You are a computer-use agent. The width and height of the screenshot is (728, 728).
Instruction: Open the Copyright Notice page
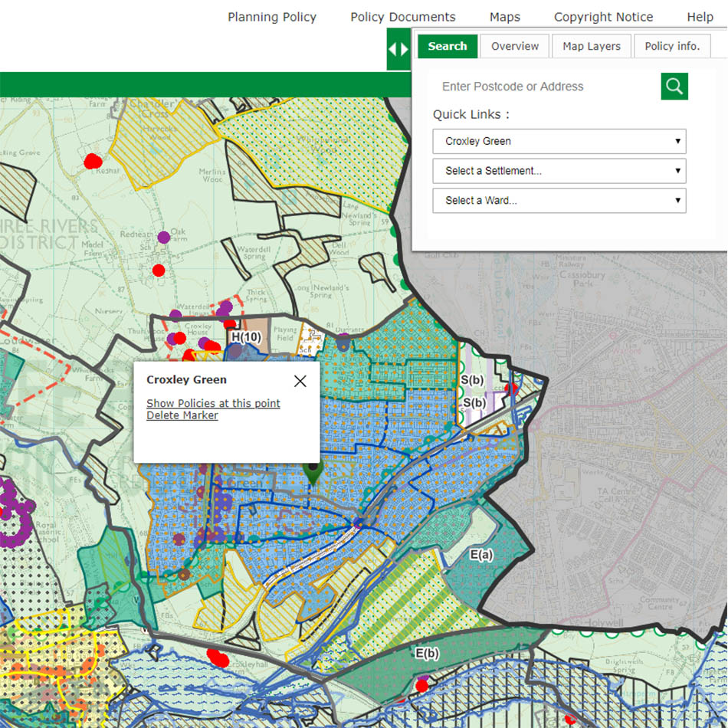(603, 17)
